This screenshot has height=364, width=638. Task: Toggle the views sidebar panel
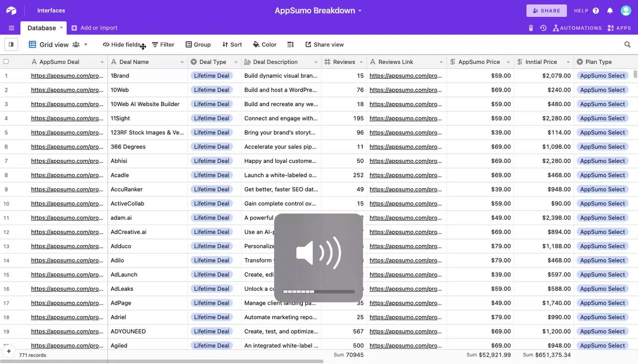[11, 44]
